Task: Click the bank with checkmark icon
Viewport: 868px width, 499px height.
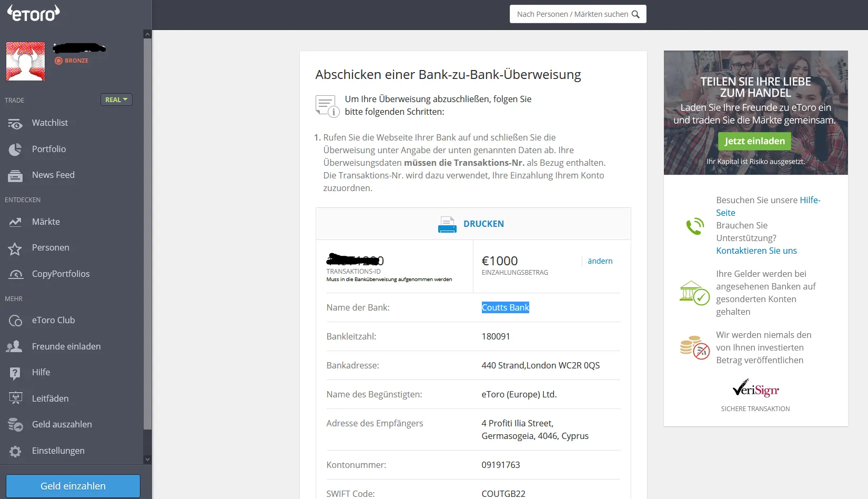Action: coord(694,293)
